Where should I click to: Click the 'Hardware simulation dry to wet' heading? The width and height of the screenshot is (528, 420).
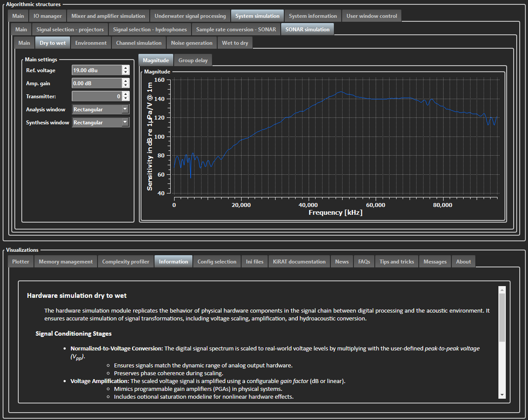click(77, 296)
